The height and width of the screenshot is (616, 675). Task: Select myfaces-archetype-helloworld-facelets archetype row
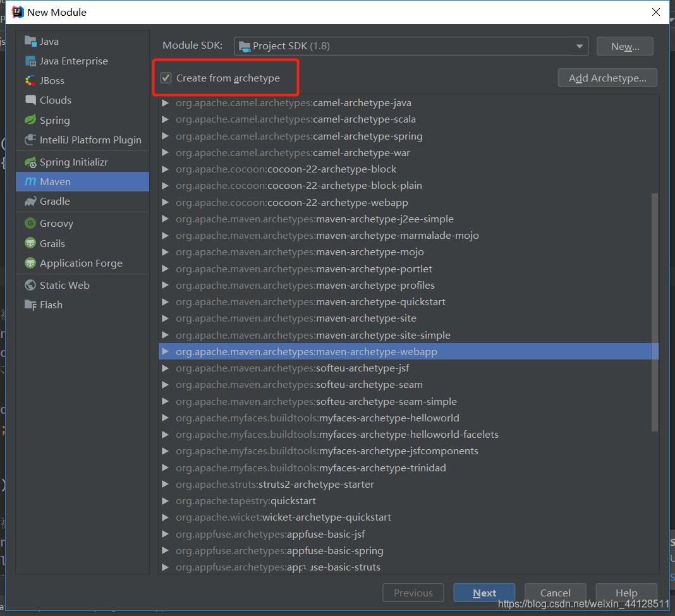pyautogui.click(x=408, y=434)
